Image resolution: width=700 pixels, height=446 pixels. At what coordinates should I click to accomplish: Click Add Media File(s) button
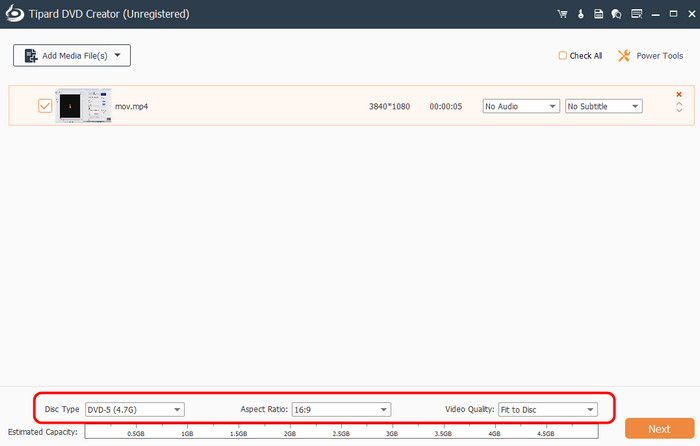click(72, 55)
